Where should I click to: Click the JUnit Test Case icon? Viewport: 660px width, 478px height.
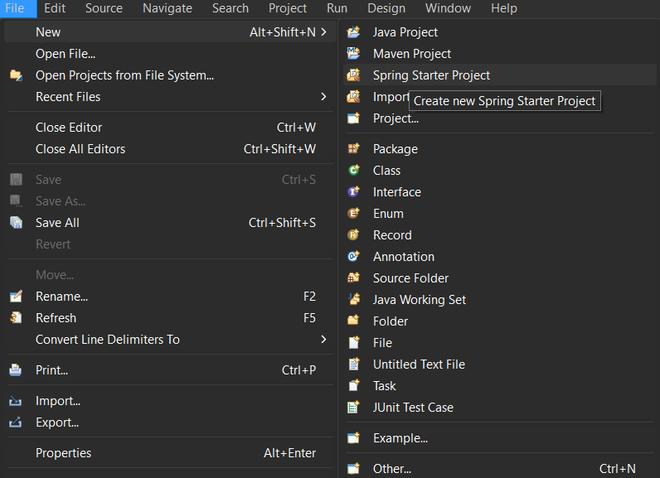coord(353,408)
